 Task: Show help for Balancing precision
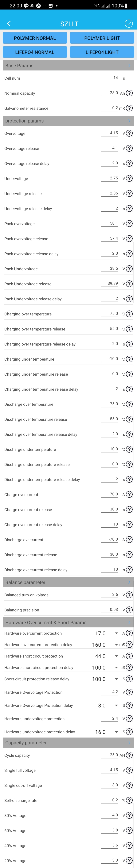coord(129,610)
